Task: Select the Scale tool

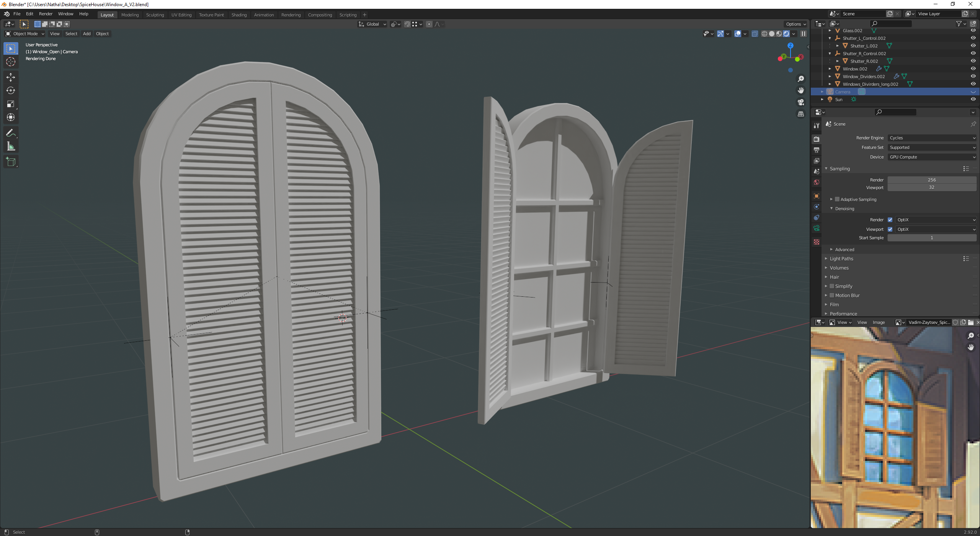Action: [11, 104]
